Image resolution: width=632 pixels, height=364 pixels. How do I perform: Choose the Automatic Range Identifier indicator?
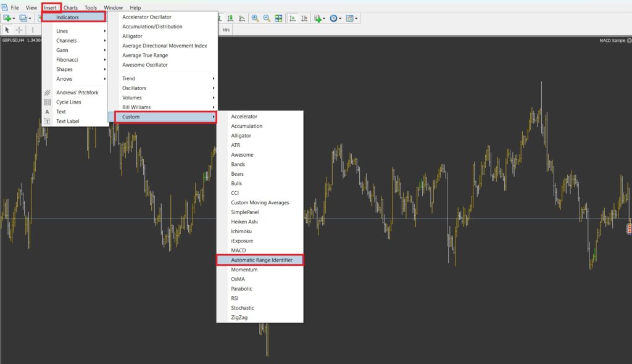260,260
